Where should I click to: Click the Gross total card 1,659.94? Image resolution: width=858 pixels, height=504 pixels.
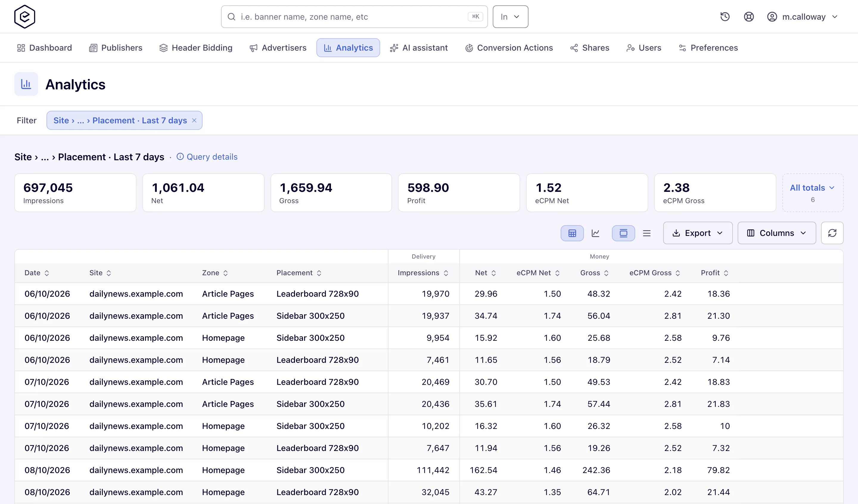click(x=331, y=193)
